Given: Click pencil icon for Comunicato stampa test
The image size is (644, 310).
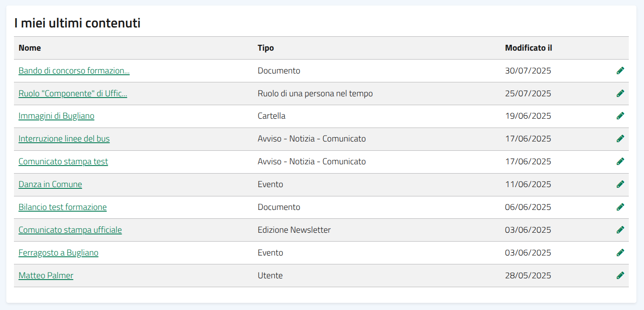Looking at the screenshot, I should tap(620, 161).
